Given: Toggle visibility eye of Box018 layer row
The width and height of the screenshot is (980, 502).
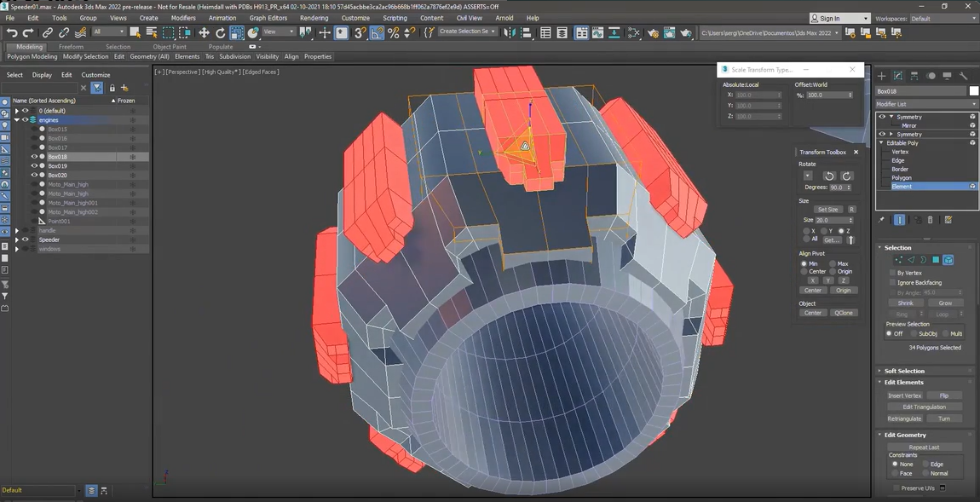Looking at the screenshot, I should click(35, 157).
